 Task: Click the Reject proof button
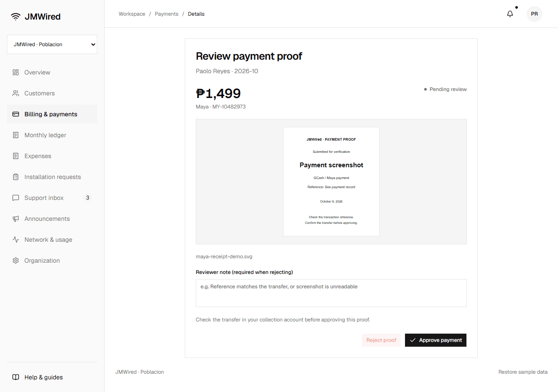(x=381, y=340)
